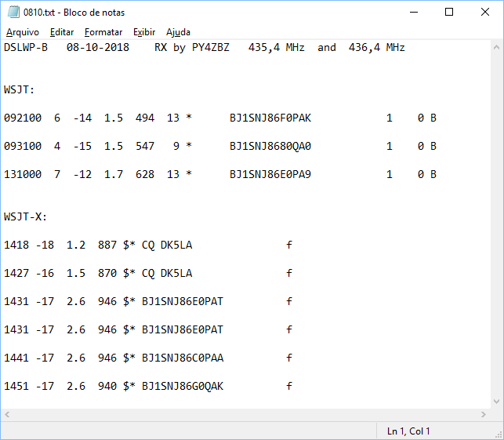Viewport: 504px width, 440px height.
Task: Maximize the Bloco de notas window
Action: coord(449,13)
